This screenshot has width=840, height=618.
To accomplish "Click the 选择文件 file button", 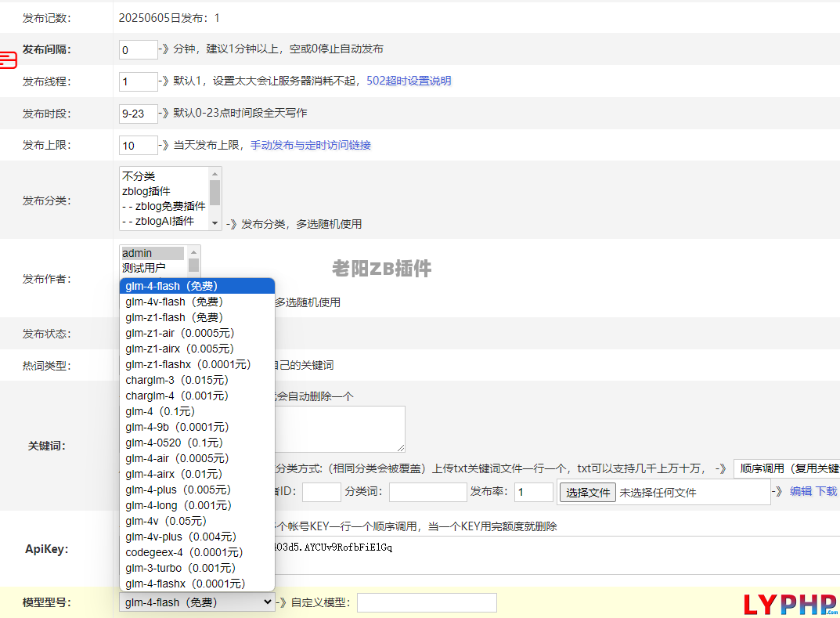I will (x=588, y=493).
